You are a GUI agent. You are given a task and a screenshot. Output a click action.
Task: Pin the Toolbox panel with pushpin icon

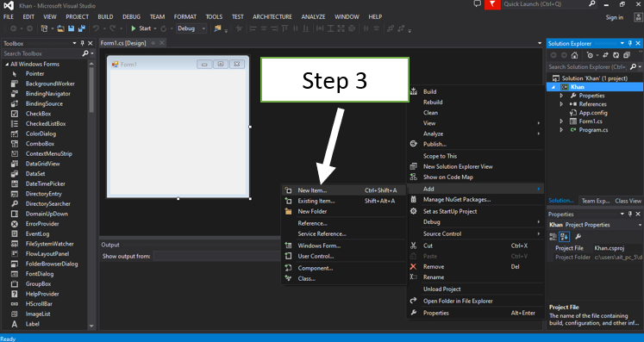(x=82, y=43)
